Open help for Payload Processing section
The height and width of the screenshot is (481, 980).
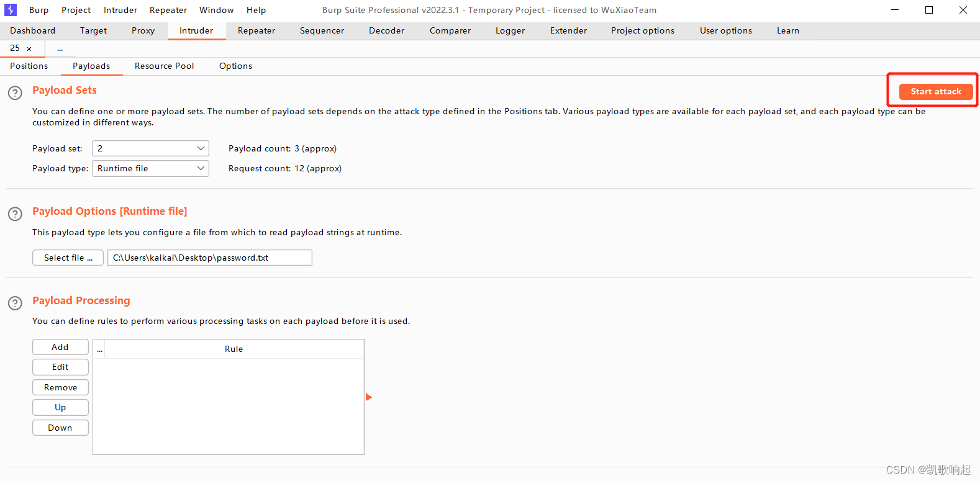click(x=15, y=303)
